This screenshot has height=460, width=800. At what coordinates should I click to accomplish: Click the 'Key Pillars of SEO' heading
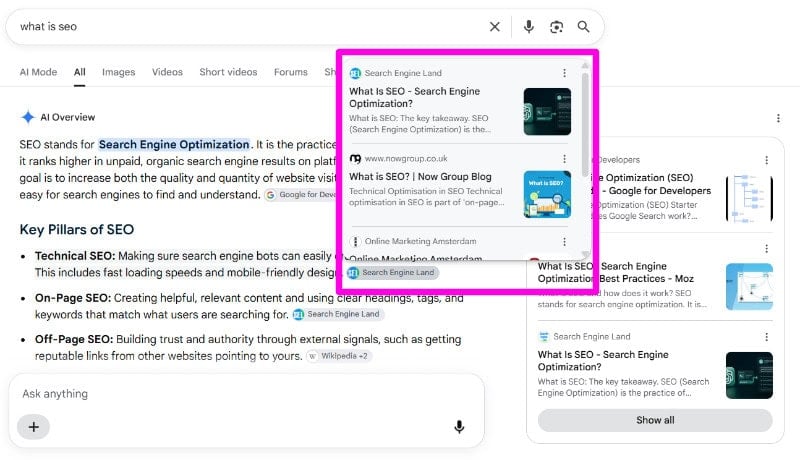coord(77,229)
